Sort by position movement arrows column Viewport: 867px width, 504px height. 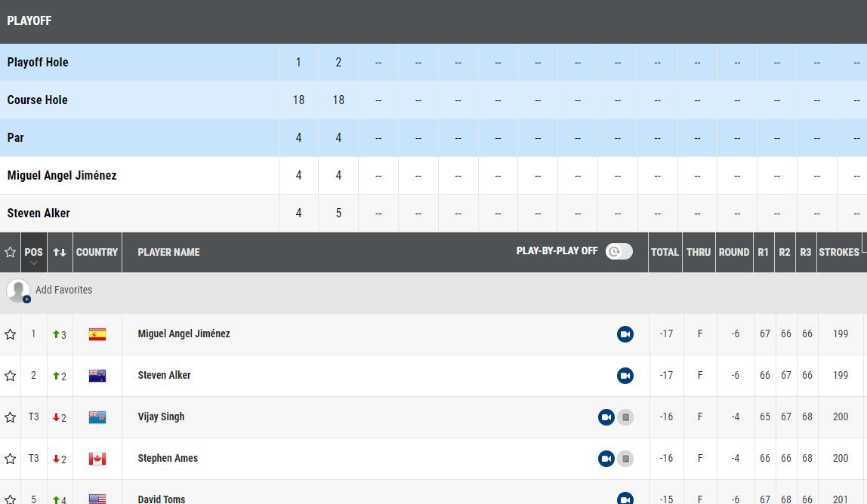pyautogui.click(x=60, y=253)
